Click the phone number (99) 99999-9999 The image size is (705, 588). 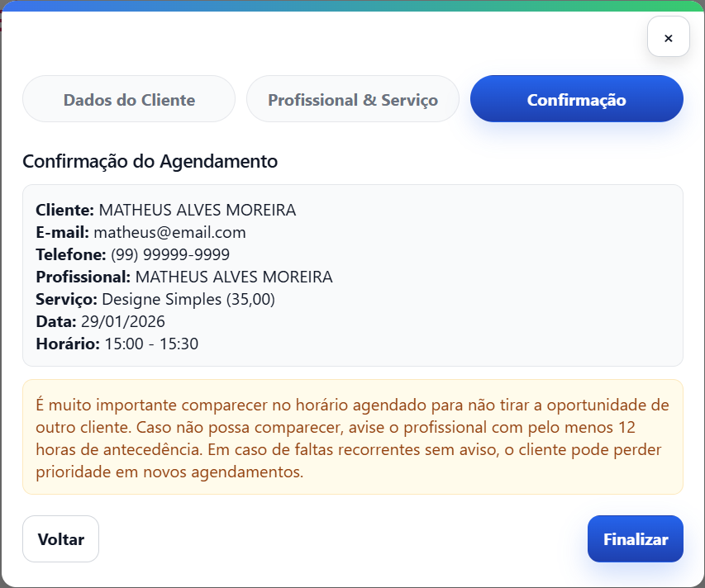tap(170, 254)
